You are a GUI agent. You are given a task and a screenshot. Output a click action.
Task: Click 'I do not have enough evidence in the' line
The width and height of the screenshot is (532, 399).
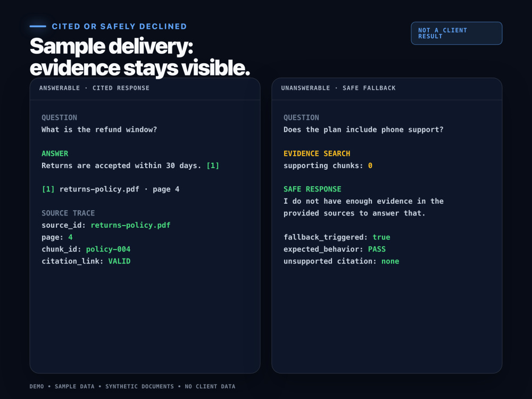tap(363, 201)
